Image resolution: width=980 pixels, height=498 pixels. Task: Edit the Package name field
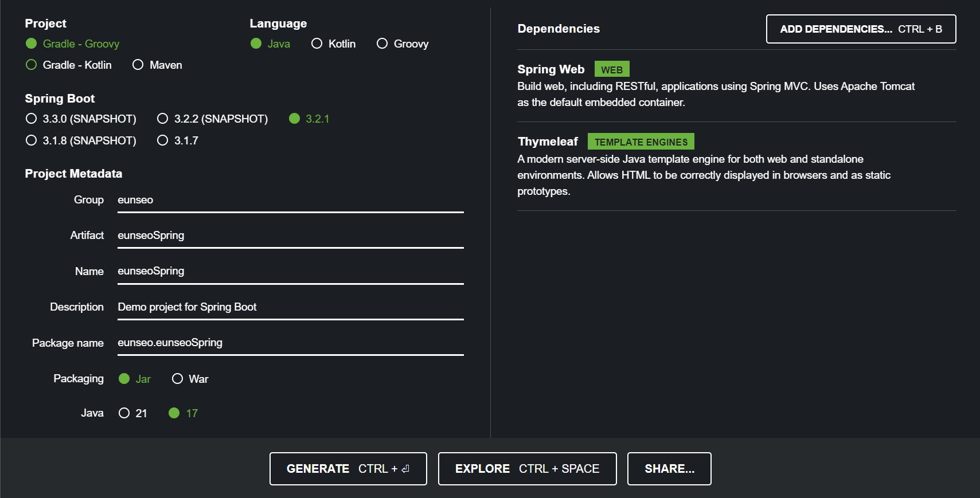pyautogui.click(x=291, y=343)
